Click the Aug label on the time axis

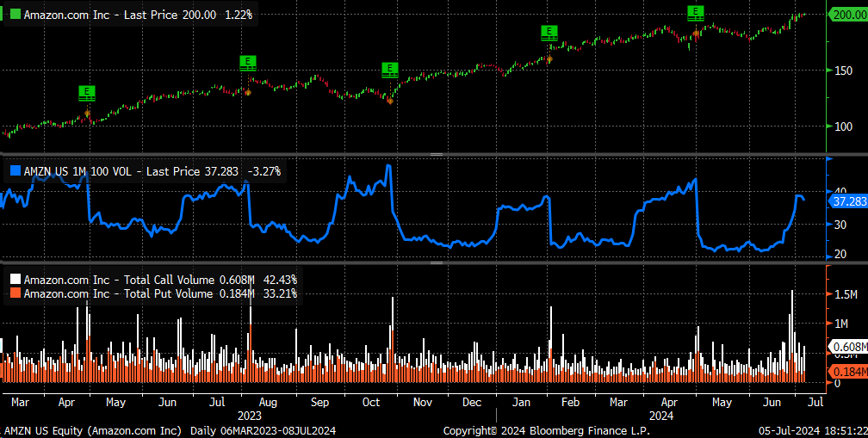pos(269,402)
